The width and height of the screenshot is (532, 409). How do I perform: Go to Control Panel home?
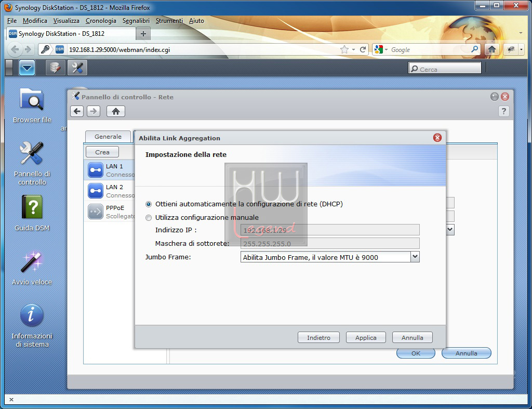point(116,111)
